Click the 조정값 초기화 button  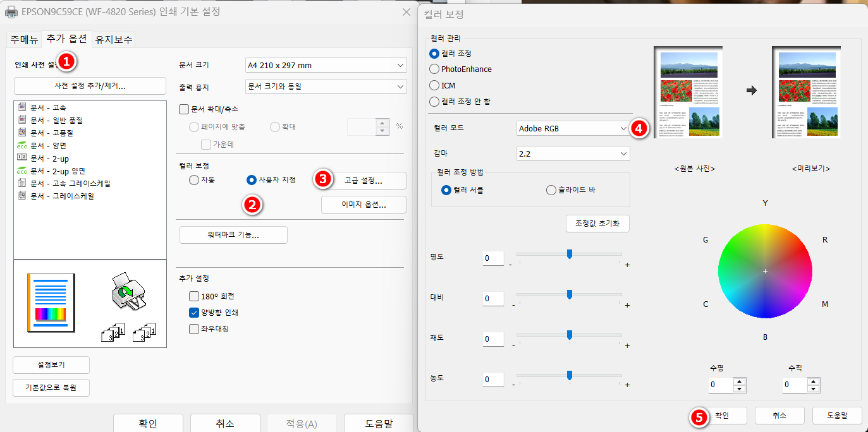(x=597, y=223)
